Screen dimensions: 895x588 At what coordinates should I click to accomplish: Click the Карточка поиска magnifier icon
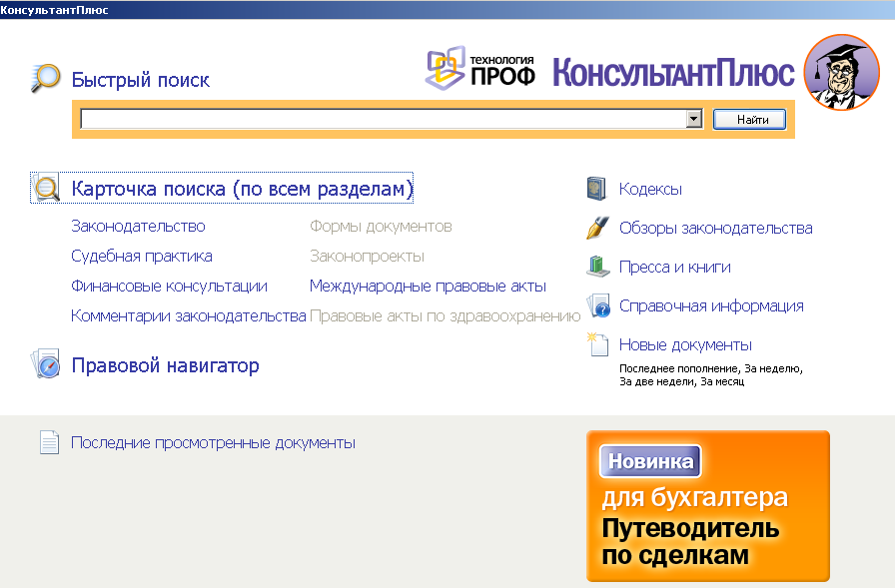click(46, 188)
